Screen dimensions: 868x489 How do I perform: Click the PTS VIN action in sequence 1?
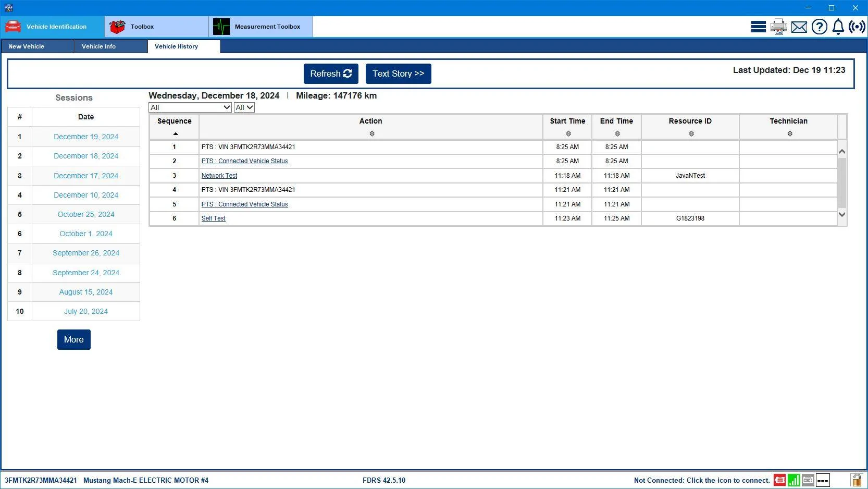click(249, 147)
